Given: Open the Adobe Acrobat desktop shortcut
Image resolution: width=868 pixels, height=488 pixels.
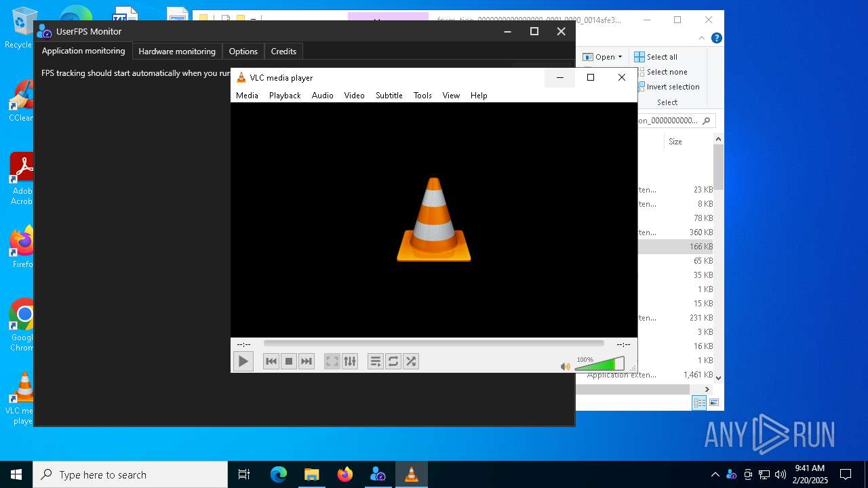Looking at the screenshot, I should [x=22, y=179].
